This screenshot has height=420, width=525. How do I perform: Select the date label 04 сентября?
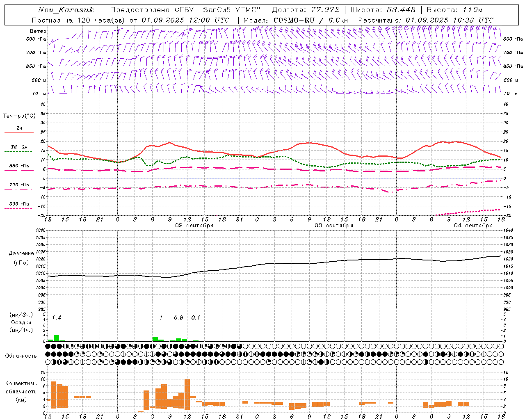point(473,226)
